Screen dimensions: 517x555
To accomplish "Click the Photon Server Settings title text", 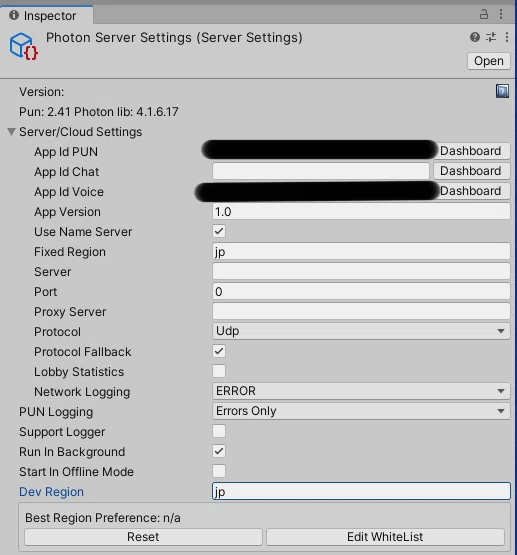I will pos(174,38).
